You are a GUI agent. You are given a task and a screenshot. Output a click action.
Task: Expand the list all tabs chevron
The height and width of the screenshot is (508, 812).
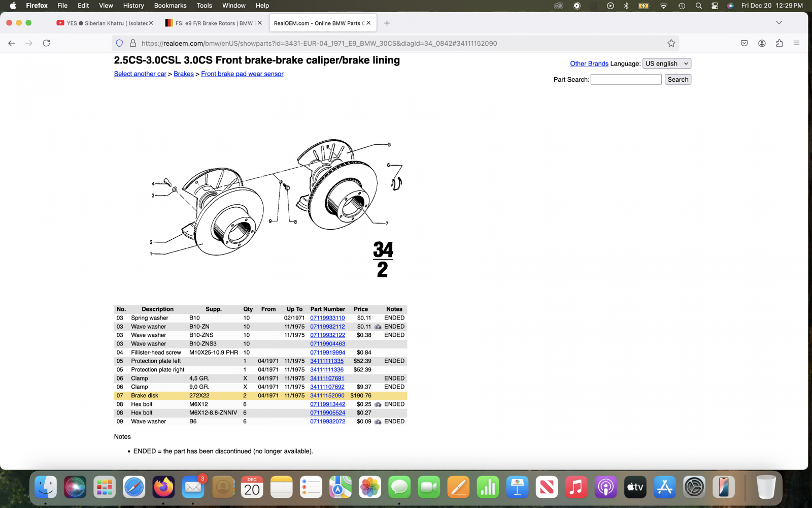tap(779, 23)
